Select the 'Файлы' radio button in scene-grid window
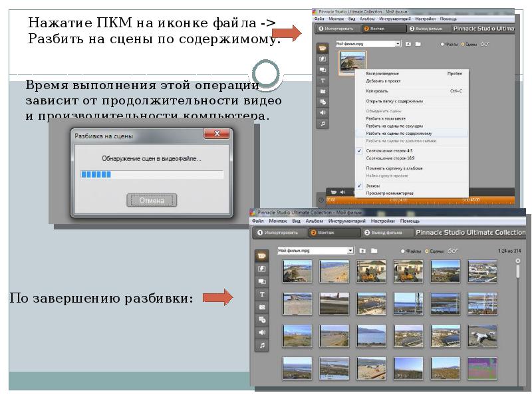This screenshot has height=399, width=532. tap(402, 251)
